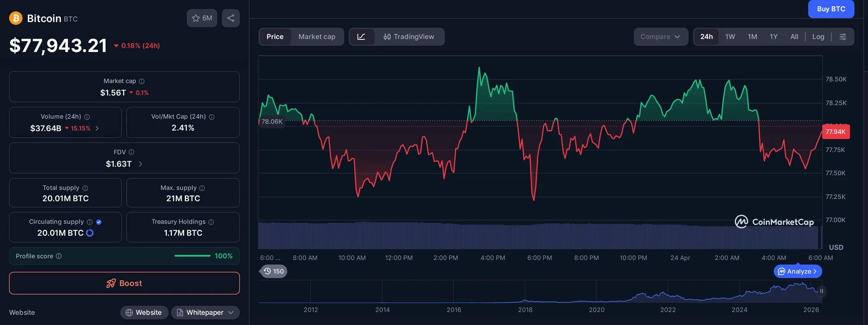Open Profile score info icon
Viewport: 868px width, 325px height.
tap(59, 256)
